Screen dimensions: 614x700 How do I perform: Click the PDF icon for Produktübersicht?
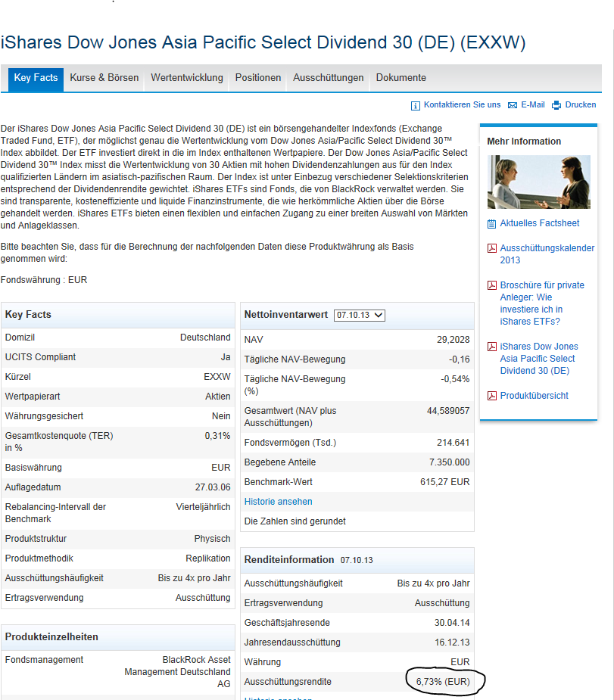coord(491,396)
